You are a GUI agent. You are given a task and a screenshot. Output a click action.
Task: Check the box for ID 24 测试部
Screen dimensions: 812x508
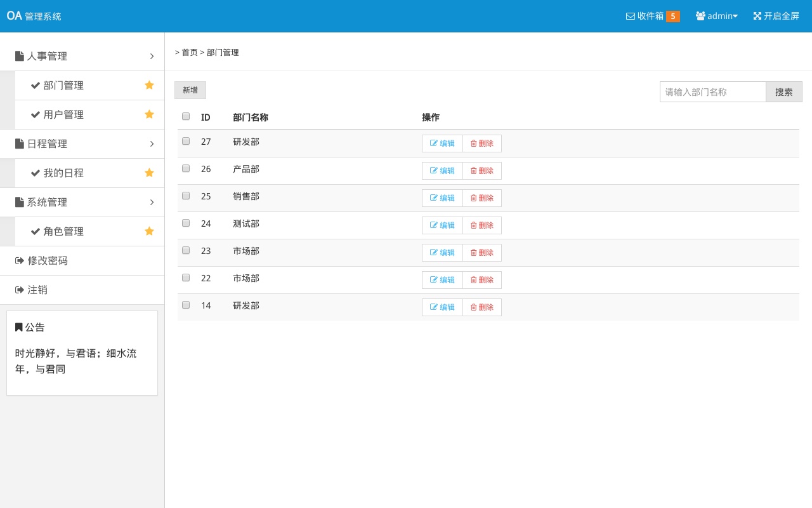186,223
